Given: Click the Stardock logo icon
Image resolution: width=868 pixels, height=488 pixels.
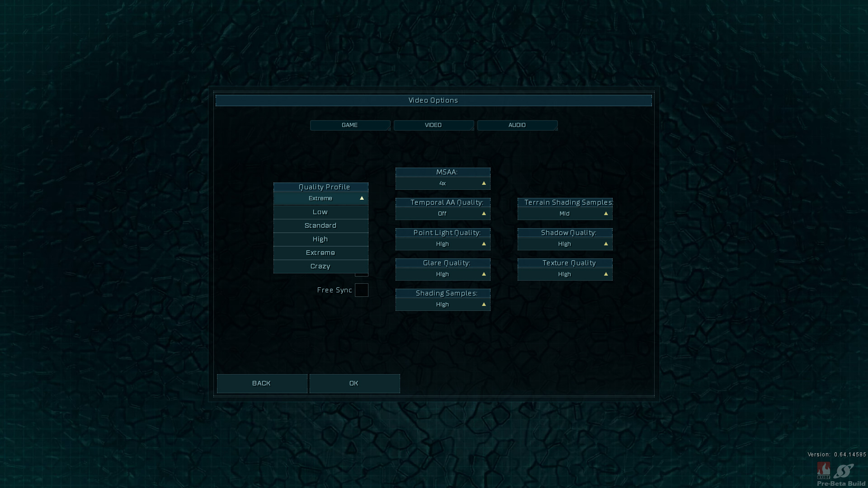Looking at the screenshot, I should pos(844,471).
